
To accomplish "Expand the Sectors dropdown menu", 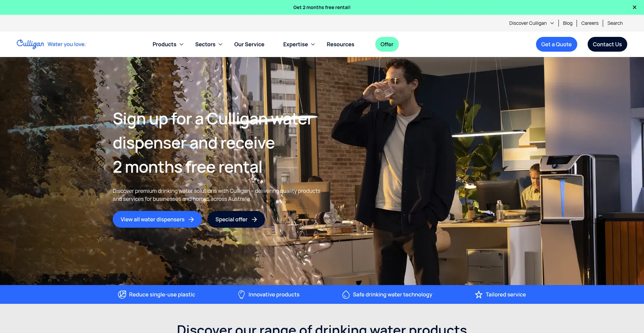I will 209,44.
